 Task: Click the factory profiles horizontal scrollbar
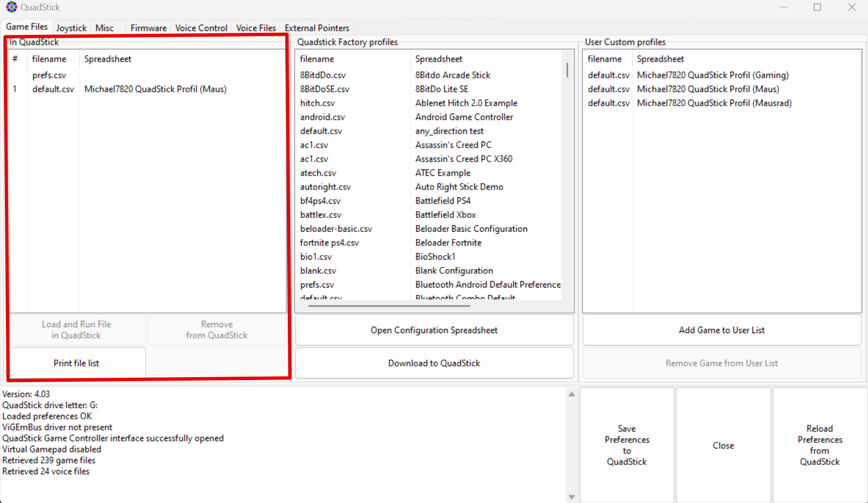tap(389, 306)
